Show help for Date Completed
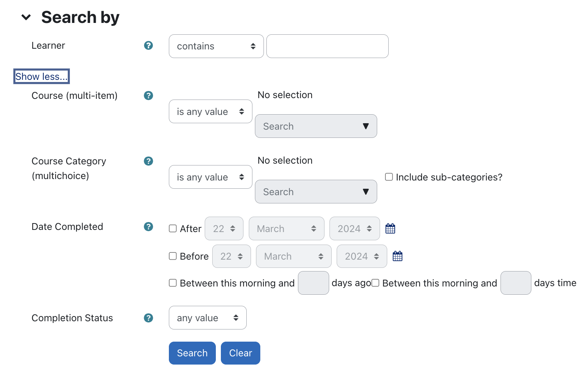 pos(148,227)
